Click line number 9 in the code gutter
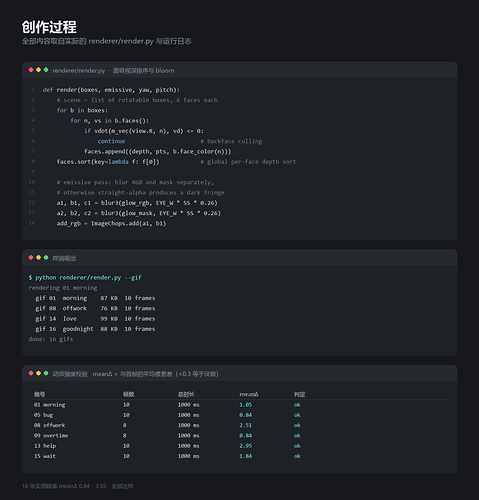Screen dimensions: 479x500 coord(33,172)
